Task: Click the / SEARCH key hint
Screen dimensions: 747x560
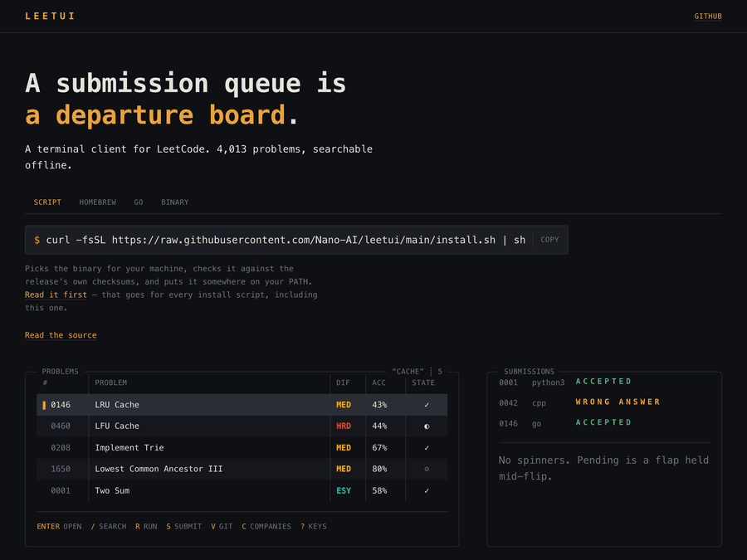Action: coord(109,527)
